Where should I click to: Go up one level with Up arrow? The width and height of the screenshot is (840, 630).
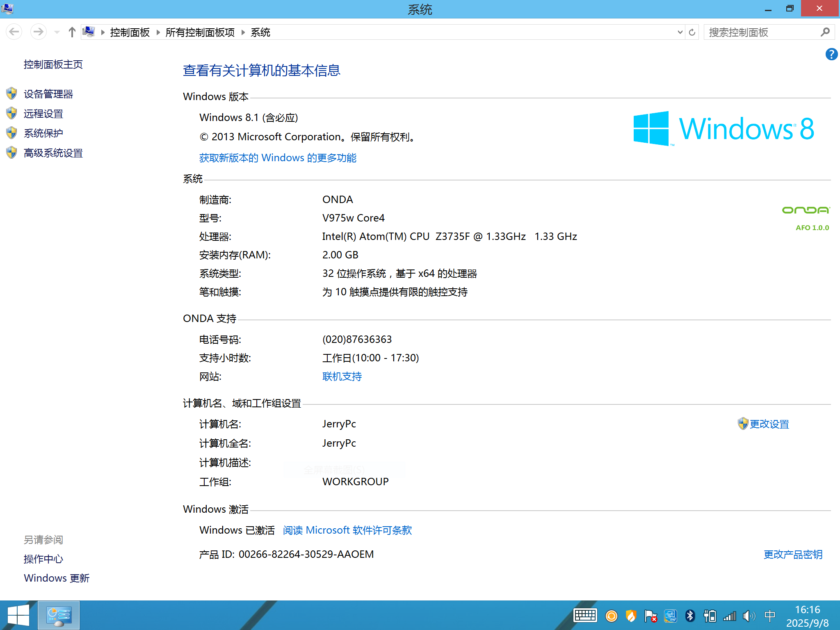72,32
